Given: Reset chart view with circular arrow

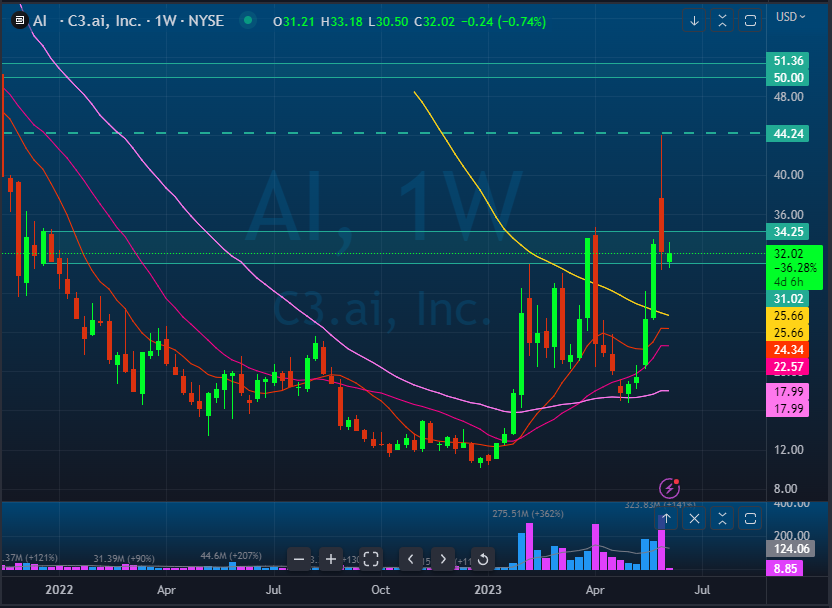Looking at the screenshot, I should pyautogui.click(x=483, y=559).
